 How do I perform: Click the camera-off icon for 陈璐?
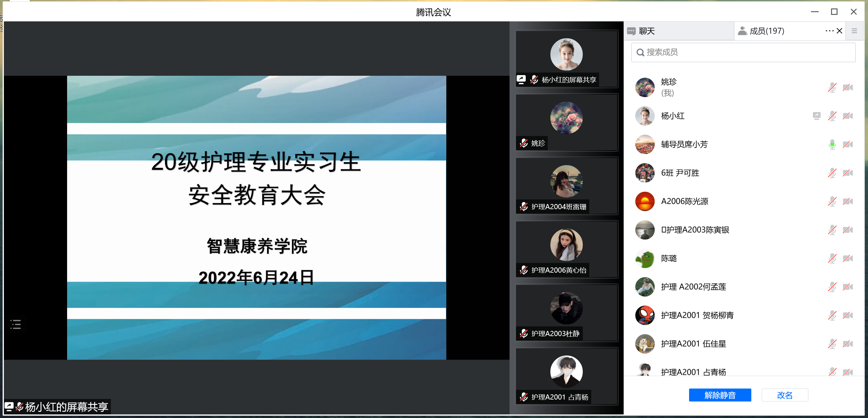(x=848, y=258)
